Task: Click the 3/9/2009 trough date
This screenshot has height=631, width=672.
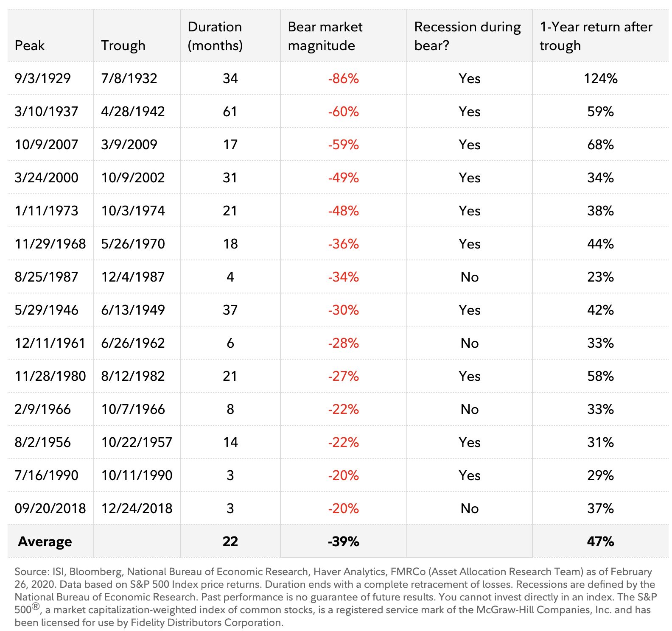Action: coord(129,145)
